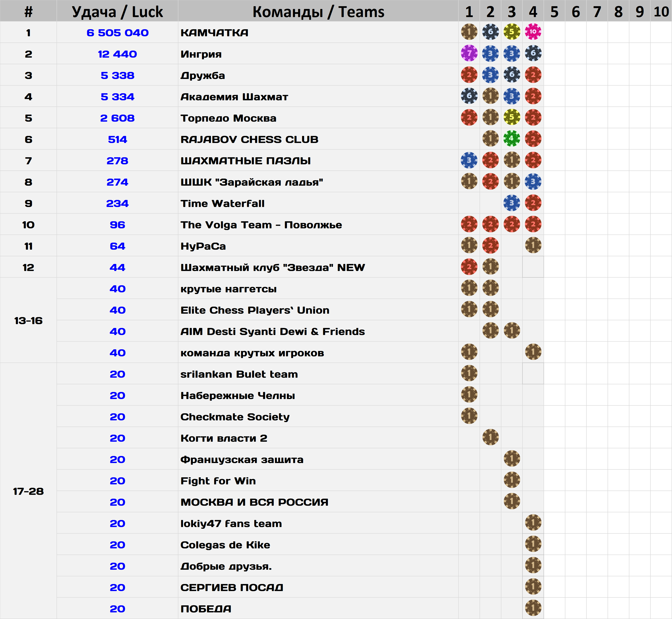Click team name Time Waterfall
Viewport: 672px width, 619px height.
222,203
